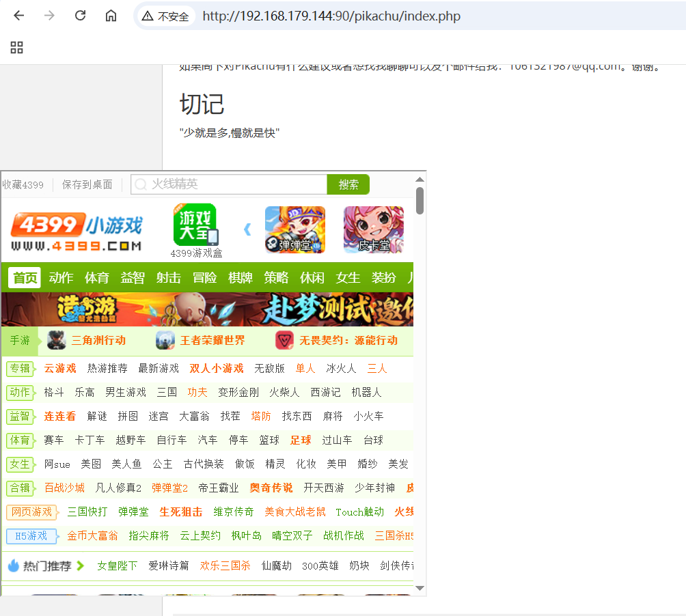Click the embedded frame scrollbar up arrow
Screen dimensions: 686x616
coord(420,179)
